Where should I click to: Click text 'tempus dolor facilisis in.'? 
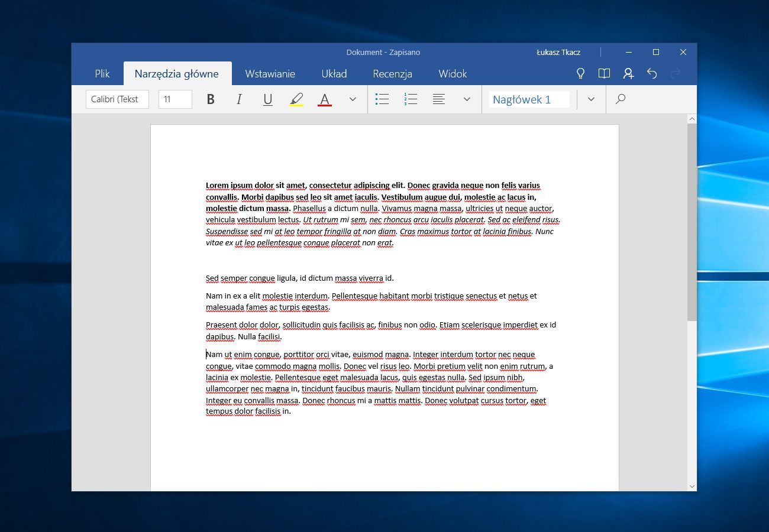click(x=248, y=411)
